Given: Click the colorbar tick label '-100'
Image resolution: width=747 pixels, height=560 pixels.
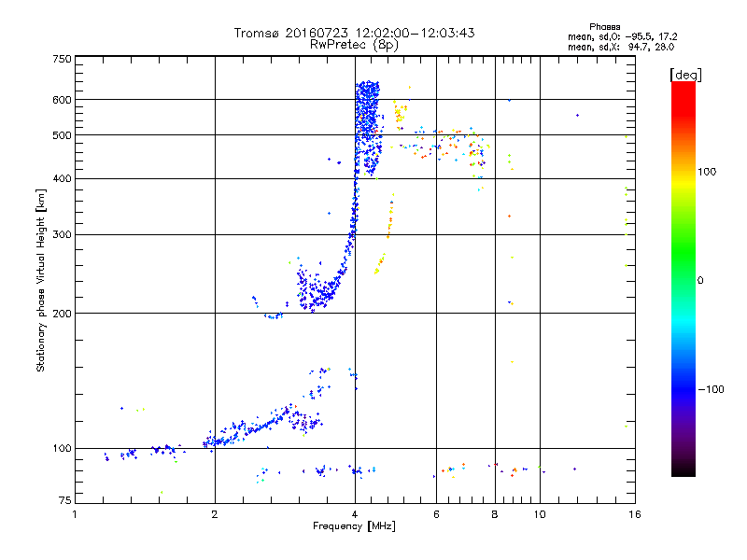Looking at the screenshot, I should pos(711,389).
